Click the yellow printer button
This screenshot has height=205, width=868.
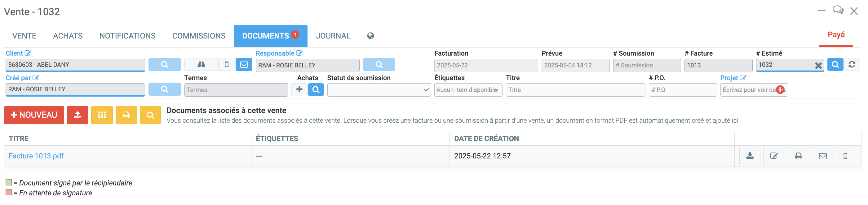tap(126, 115)
